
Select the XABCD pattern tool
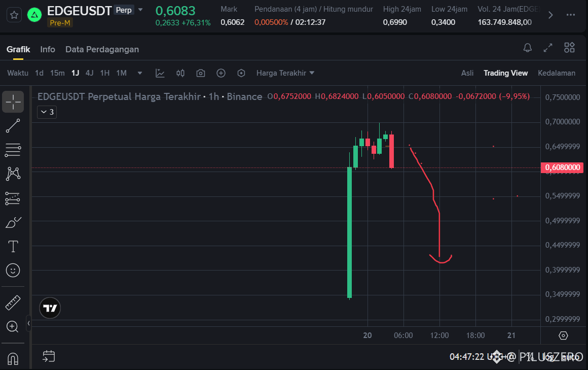click(13, 174)
